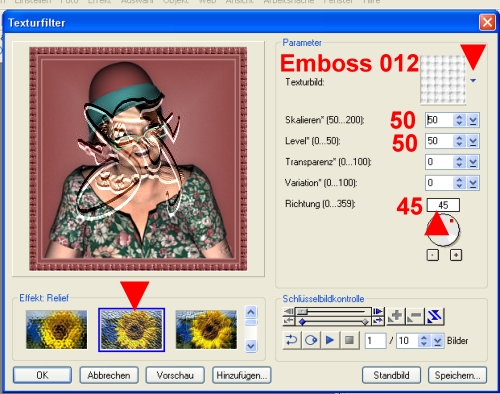Click the Richtung value field
The image size is (500, 394).
[x=443, y=205]
